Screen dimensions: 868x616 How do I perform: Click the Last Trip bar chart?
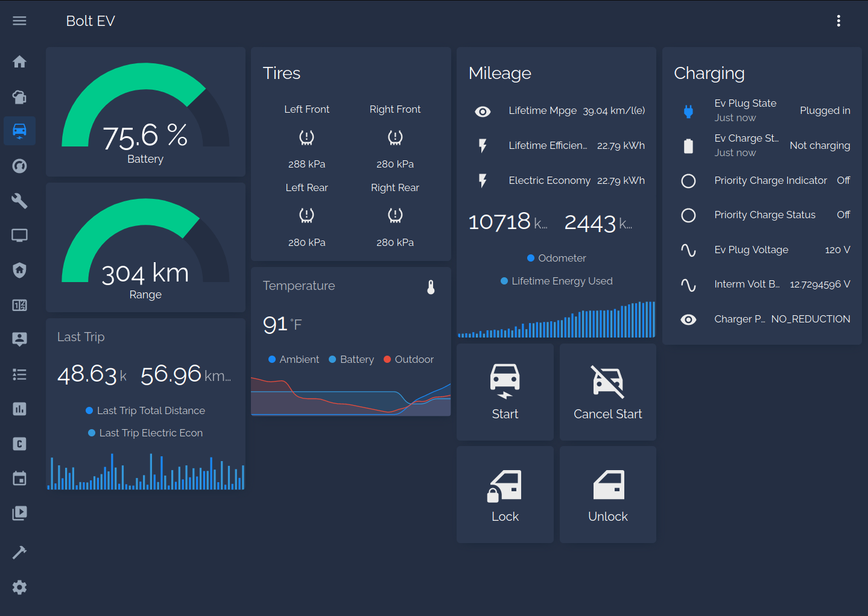[145, 472]
